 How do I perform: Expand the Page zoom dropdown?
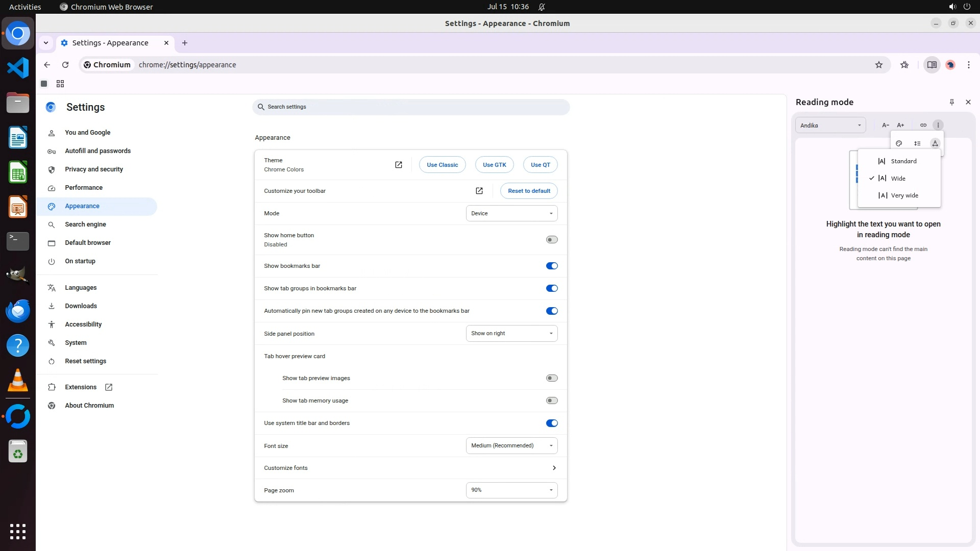click(511, 490)
